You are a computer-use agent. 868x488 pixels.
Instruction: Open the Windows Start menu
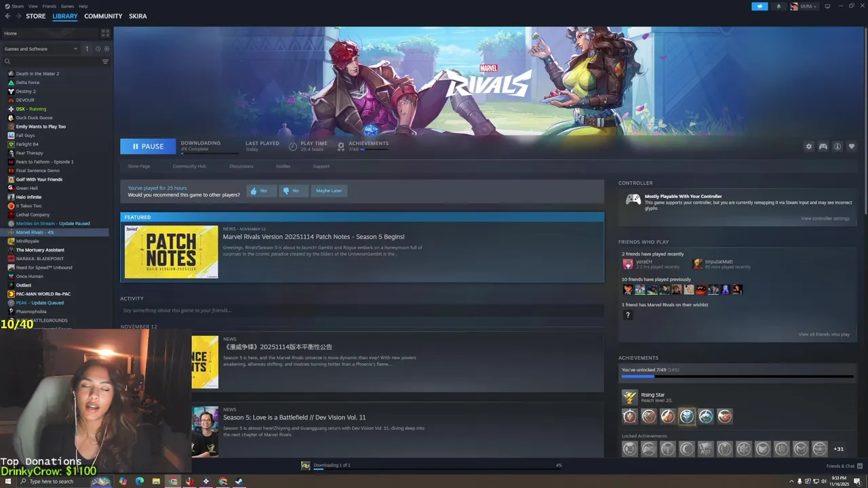tap(7, 481)
